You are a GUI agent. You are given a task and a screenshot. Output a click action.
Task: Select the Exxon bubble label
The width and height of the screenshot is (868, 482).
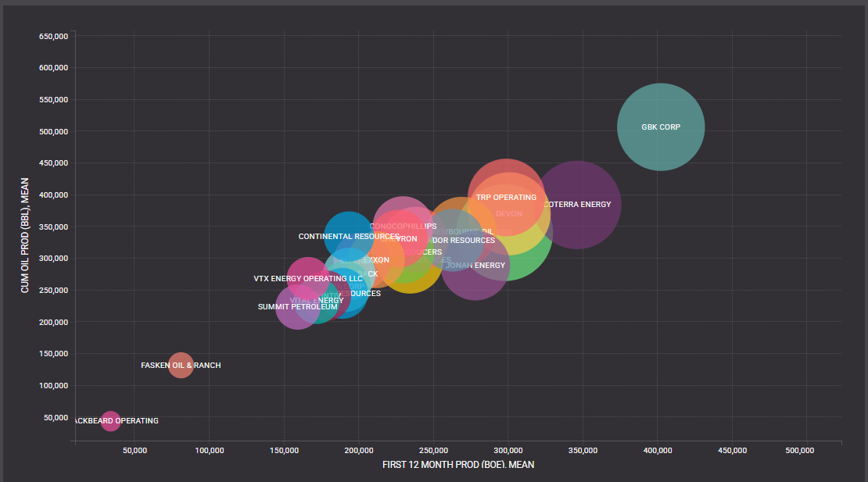pos(376,260)
